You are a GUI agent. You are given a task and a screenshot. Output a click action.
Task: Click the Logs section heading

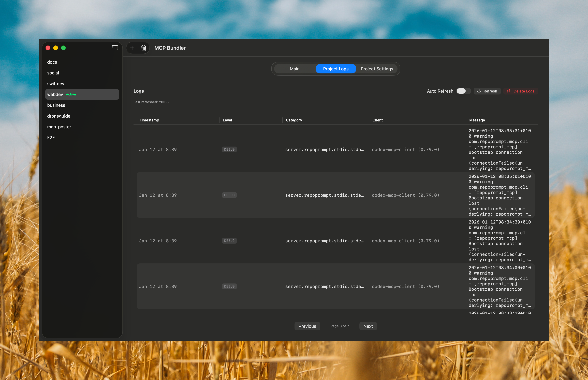pos(139,91)
